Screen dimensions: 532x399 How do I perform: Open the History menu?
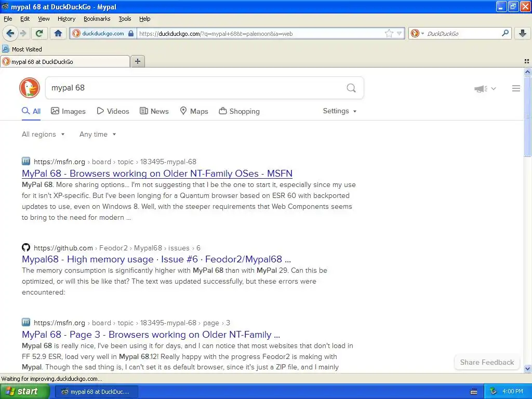(x=66, y=19)
